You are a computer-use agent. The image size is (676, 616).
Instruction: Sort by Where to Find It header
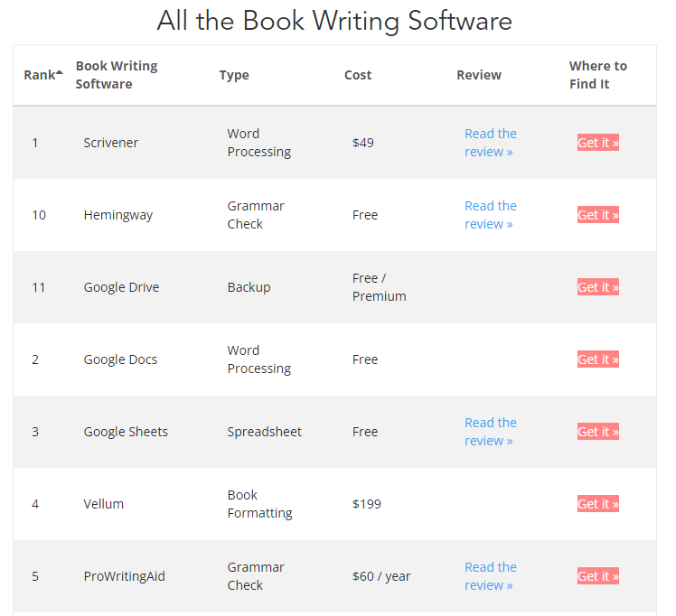click(x=598, y=75)
